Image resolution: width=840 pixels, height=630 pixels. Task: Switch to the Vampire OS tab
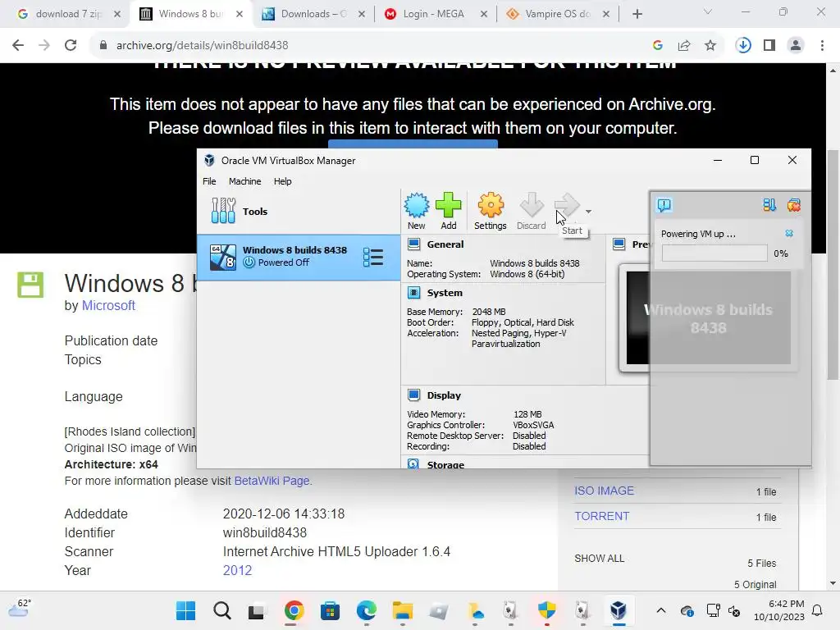pos(559,14)
